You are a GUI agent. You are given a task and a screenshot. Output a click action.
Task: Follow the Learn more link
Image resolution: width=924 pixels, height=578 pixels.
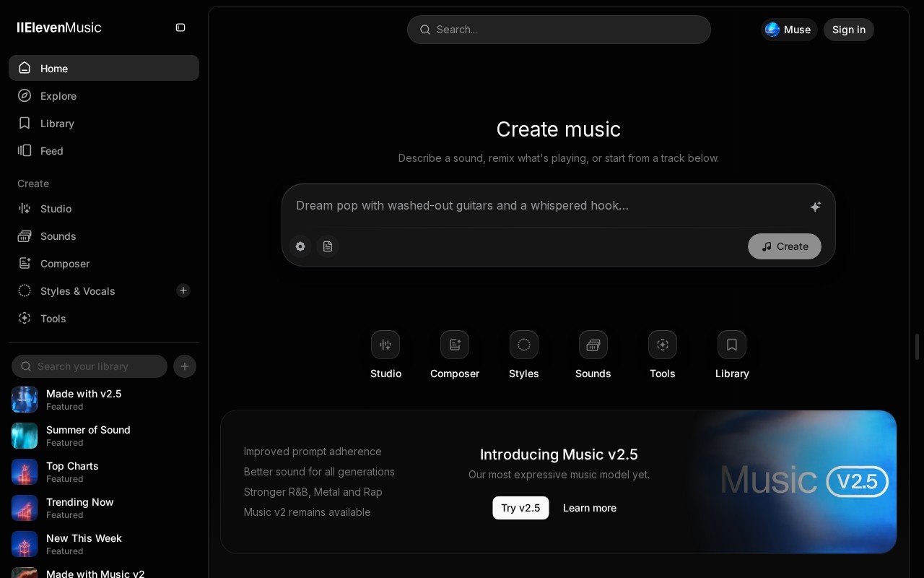[x=590, y=508]
